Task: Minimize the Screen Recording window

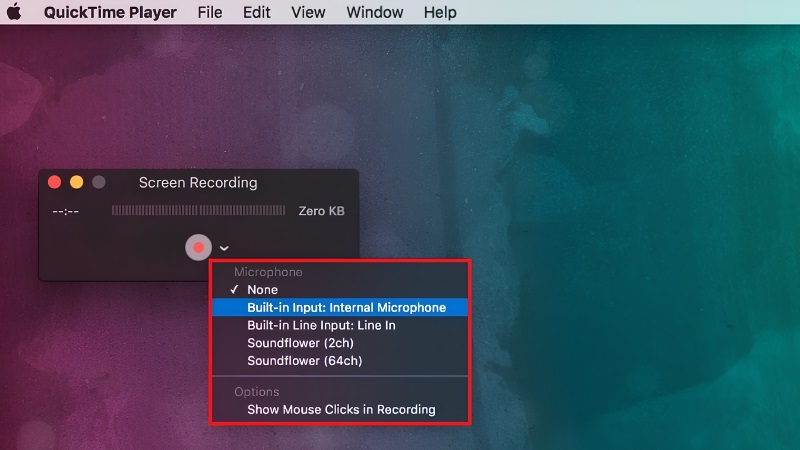Action: (77, 182)
